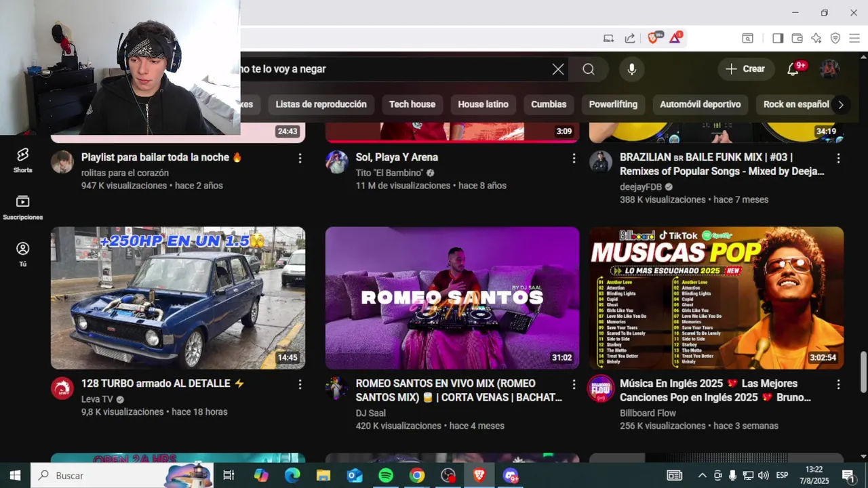Open Tito El Bambino channel avatar

(x=337, y=162)
